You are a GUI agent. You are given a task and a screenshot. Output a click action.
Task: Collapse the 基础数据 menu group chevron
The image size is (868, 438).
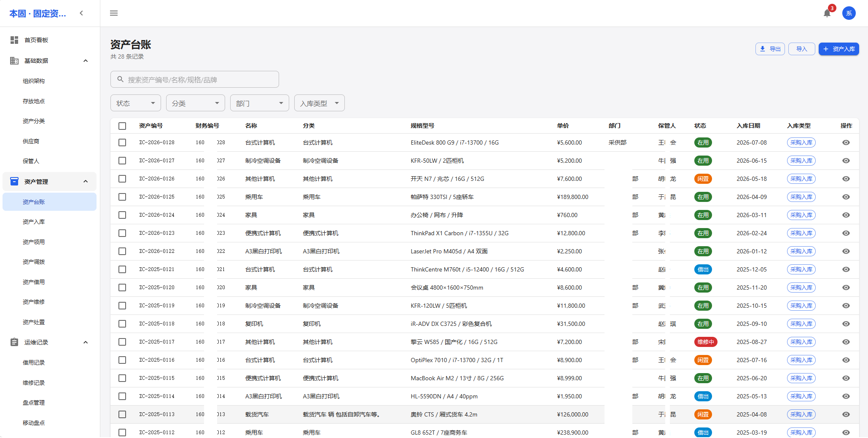[x=86, y=61]
